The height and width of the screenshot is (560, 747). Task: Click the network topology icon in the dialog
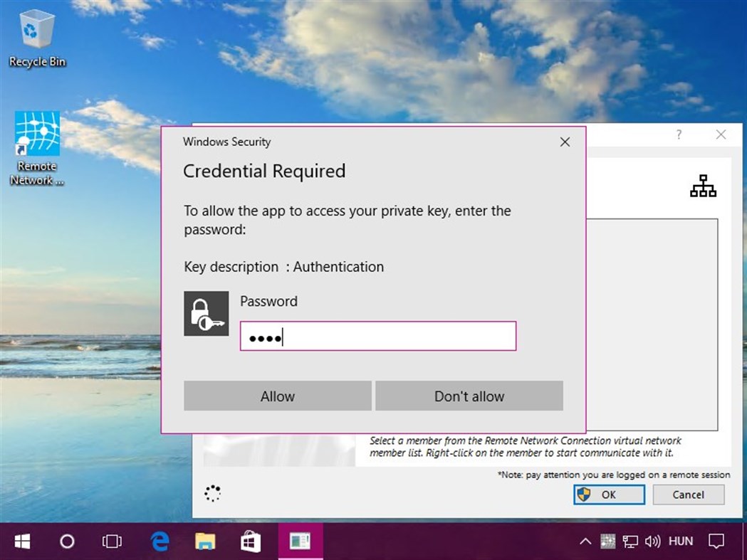pyautogui.click(x=703, y=186)
